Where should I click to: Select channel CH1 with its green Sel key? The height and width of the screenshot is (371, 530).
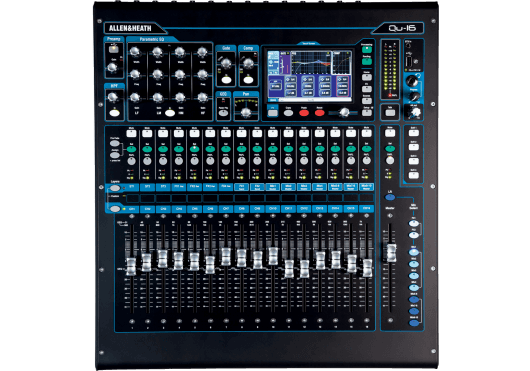point(131,149)
